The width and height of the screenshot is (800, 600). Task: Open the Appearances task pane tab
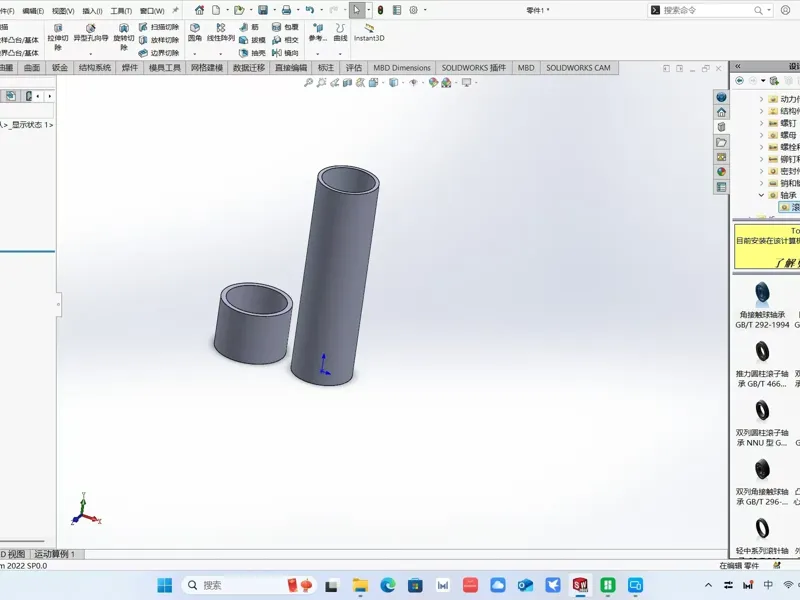[721, 172]
